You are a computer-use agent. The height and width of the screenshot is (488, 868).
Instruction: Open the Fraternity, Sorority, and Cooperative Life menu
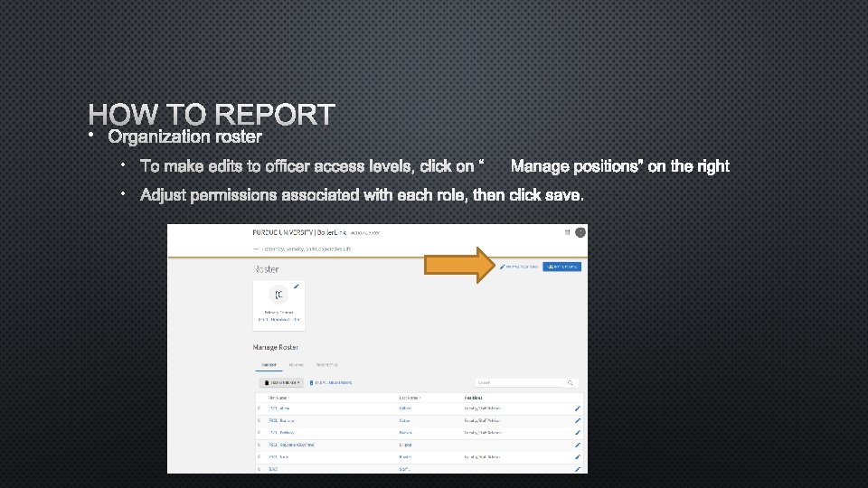coord(302,249)
